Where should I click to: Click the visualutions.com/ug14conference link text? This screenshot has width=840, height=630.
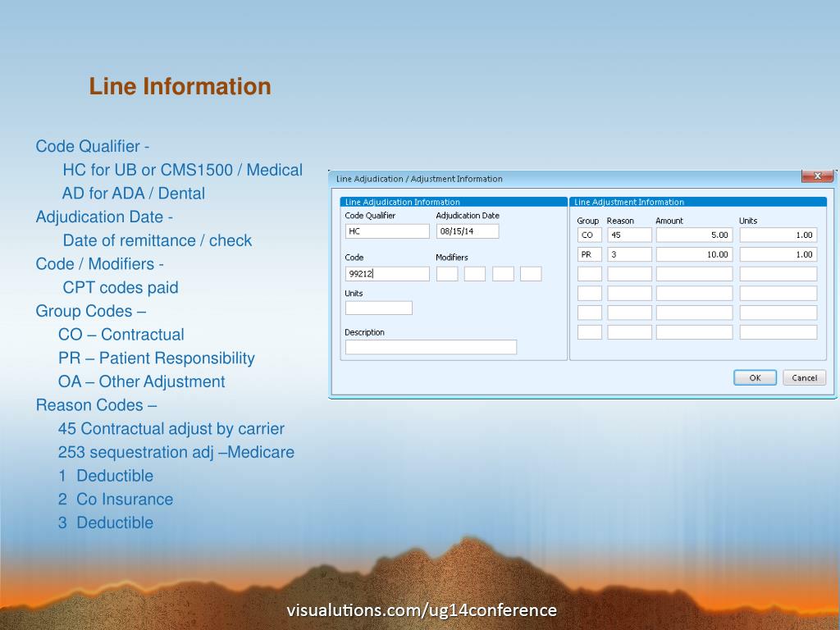coord(422,610)
